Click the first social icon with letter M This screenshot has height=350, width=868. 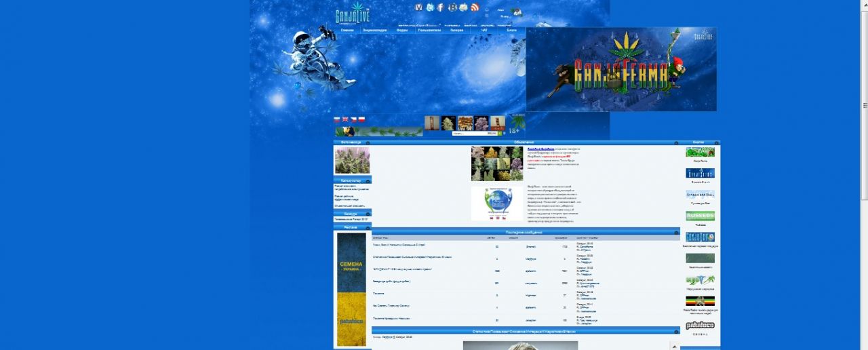pyautogui.click(x=418, y=7)
